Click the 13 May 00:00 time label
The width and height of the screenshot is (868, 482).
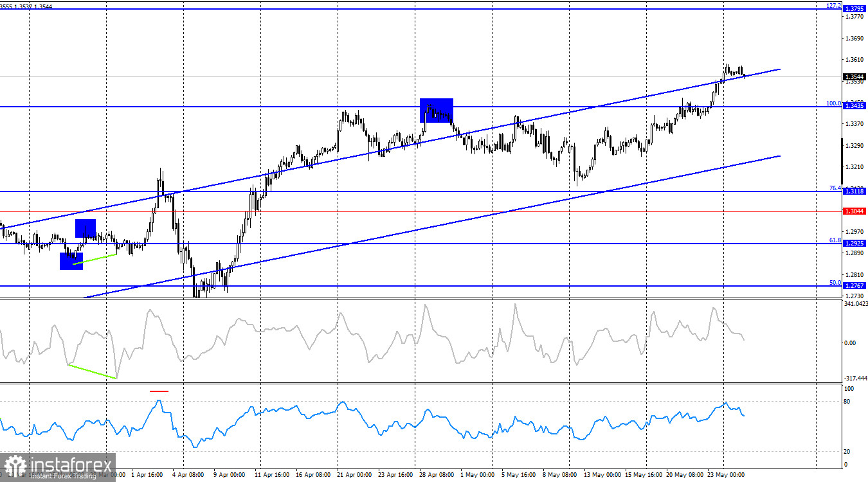[x=602, y=476]
